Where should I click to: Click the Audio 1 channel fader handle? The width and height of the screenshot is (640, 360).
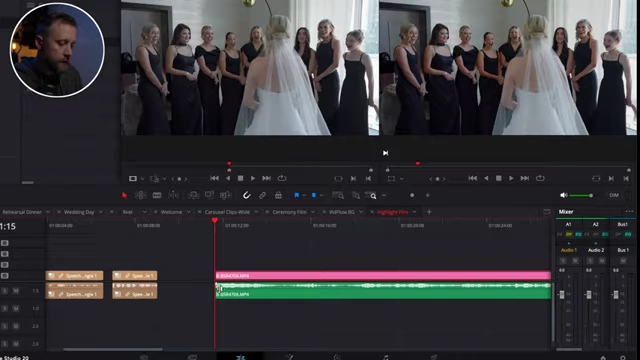562,294
